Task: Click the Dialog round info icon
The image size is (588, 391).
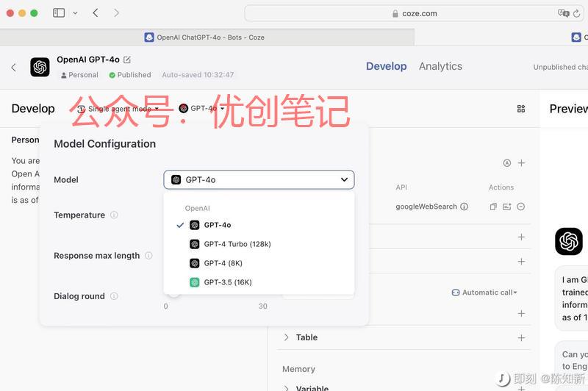Action: click(x=114, y=296)
